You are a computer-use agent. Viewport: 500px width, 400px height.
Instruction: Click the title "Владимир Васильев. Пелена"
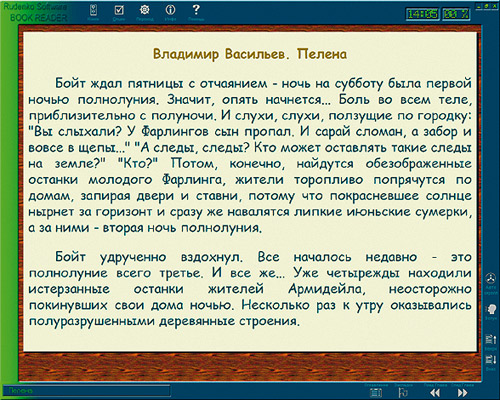(250, 54)
